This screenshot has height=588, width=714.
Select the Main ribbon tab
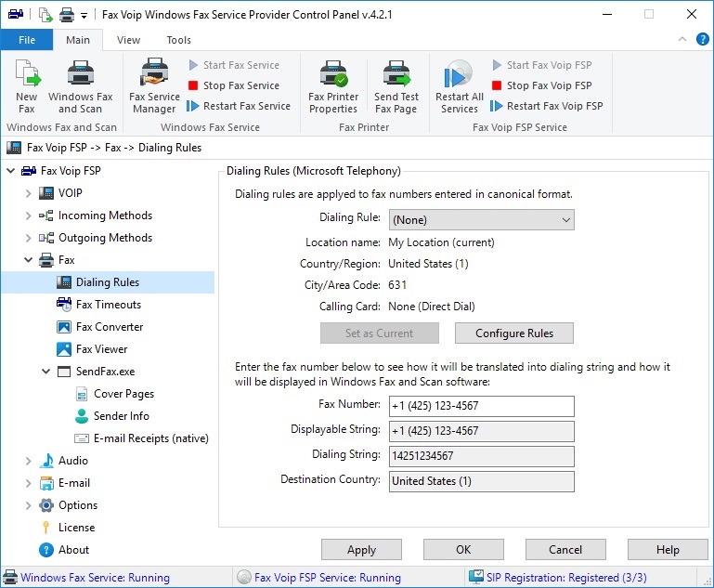coord(78,40)
